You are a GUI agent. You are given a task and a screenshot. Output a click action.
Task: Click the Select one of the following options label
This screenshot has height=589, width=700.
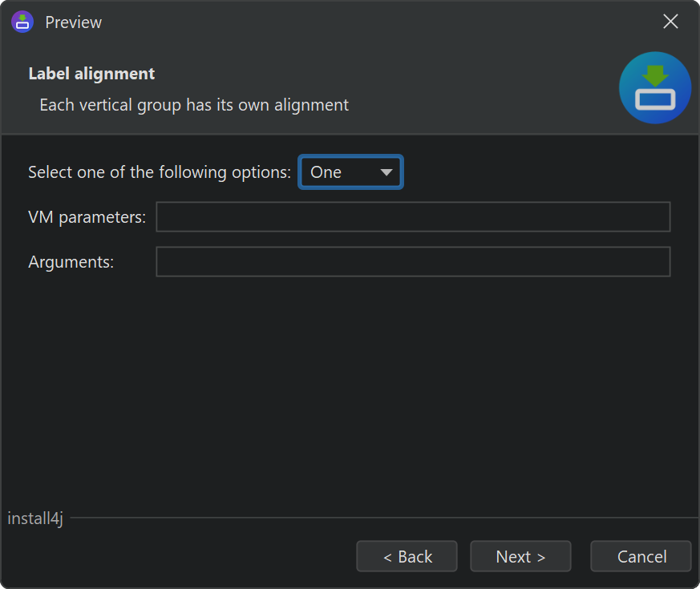coord(160,172)
